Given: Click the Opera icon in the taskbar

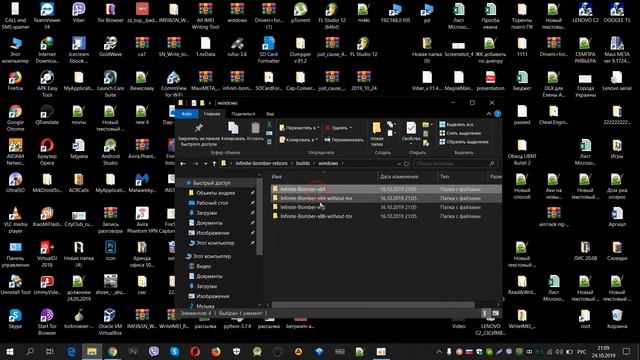Looking at the screenshot, I should tap(195, 351).
